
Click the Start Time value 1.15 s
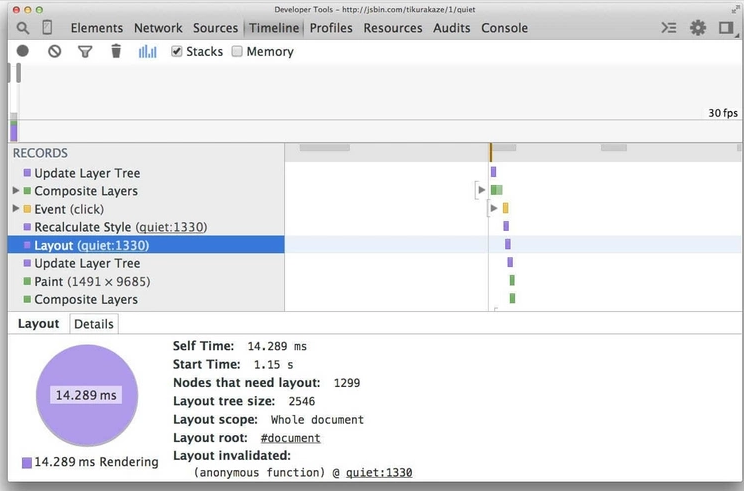coord(273,365)
